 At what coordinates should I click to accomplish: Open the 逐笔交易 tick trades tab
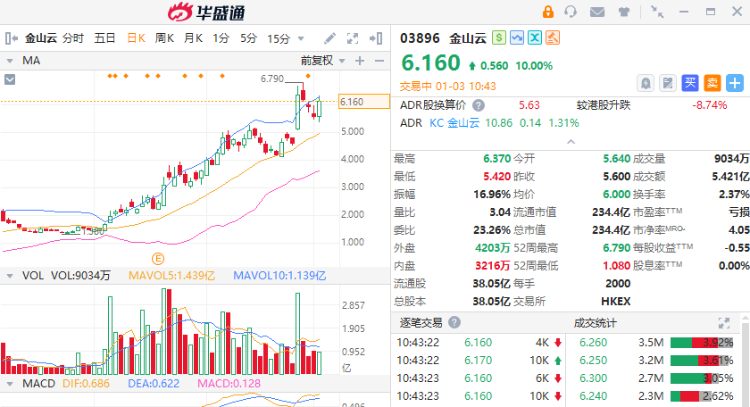[x=421, y=323]
